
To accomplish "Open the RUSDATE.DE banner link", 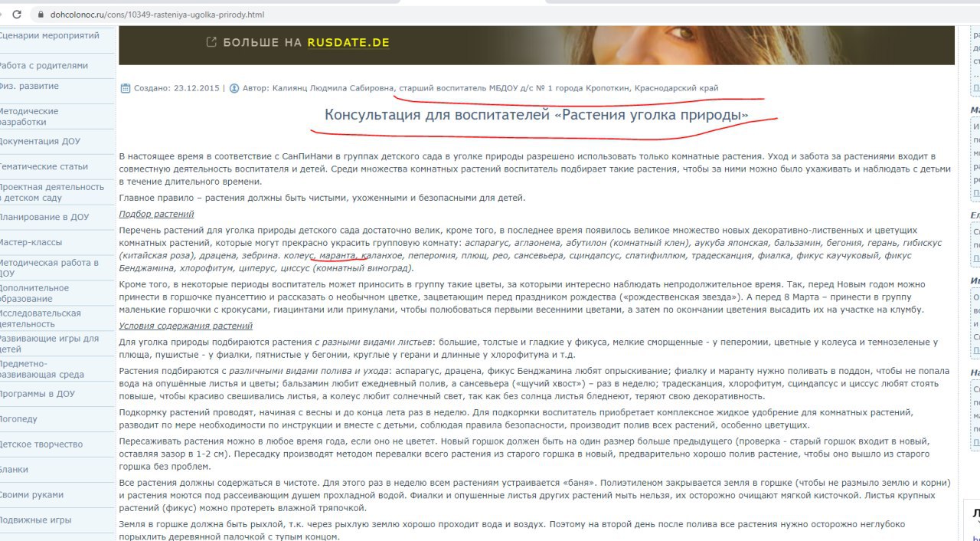I will 348,43.
